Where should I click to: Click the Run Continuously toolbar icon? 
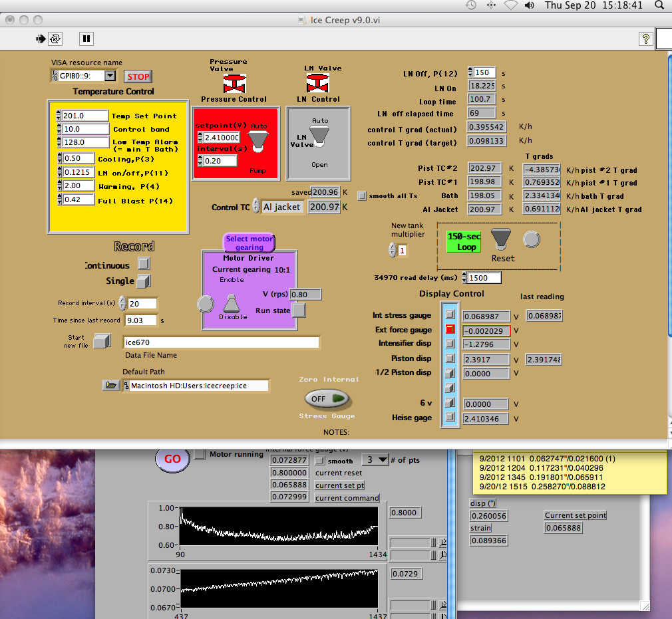click(56, 39)
